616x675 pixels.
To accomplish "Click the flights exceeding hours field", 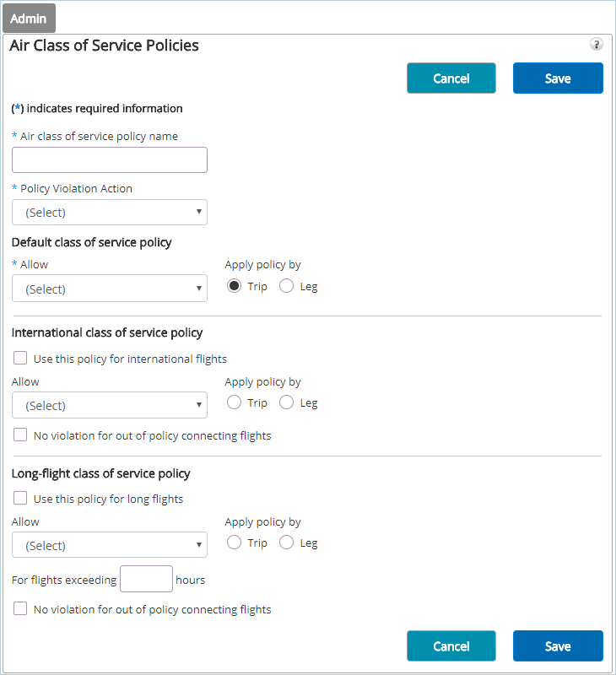I will pos(146,579).
